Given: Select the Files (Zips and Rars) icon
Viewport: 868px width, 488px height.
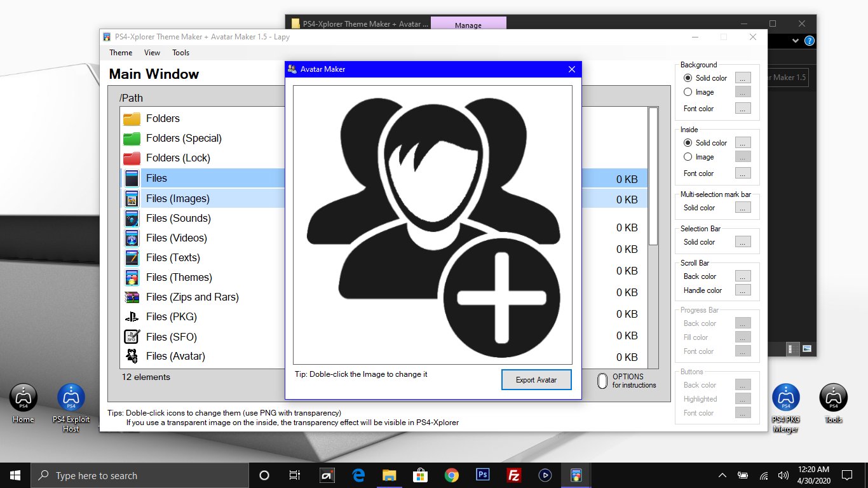Looking at the screenshot, I should [132, 297].
